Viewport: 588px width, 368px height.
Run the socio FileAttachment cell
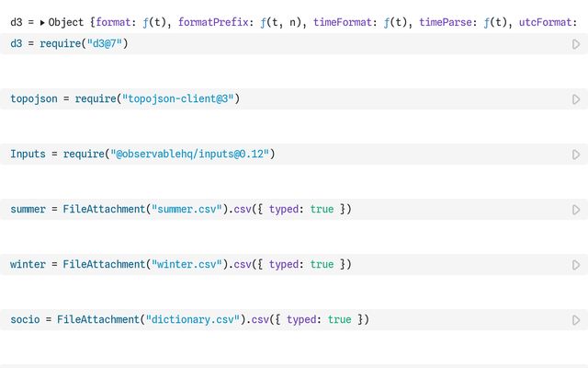576,320
